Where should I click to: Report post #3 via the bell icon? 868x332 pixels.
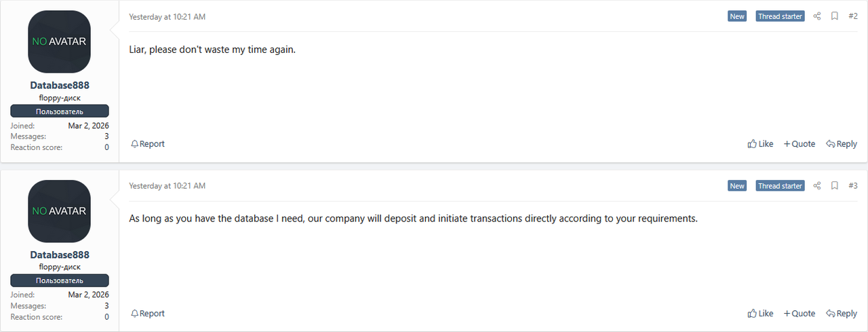pos(148,314)
